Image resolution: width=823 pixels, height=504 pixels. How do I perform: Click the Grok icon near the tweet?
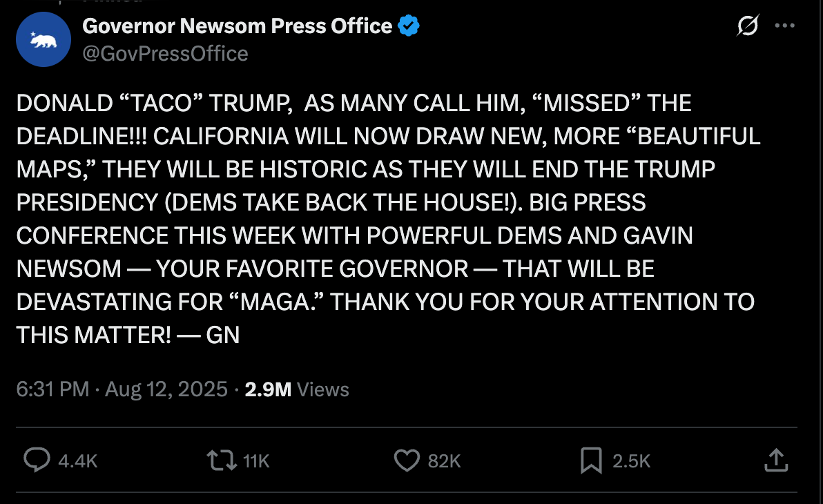click(x=746, y=25)
